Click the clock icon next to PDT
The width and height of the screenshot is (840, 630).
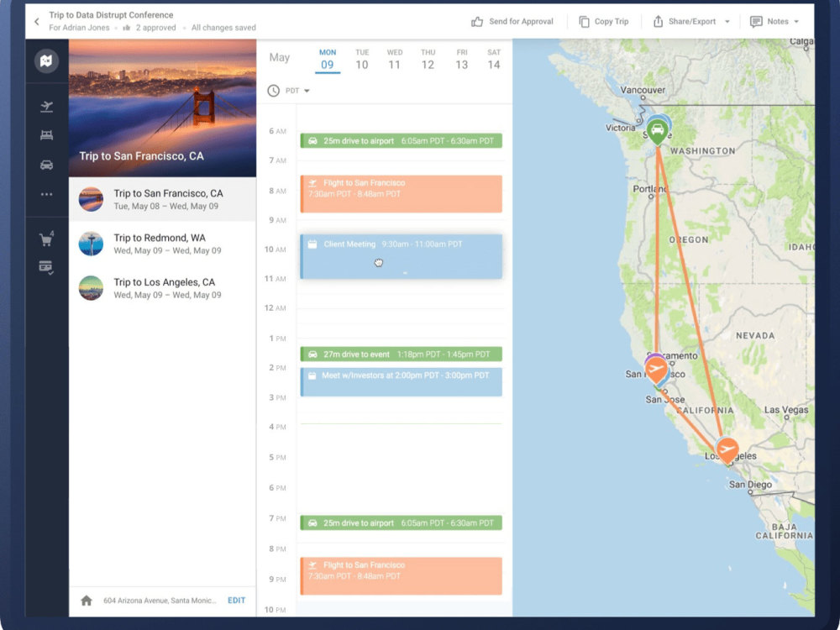[273, 91]
